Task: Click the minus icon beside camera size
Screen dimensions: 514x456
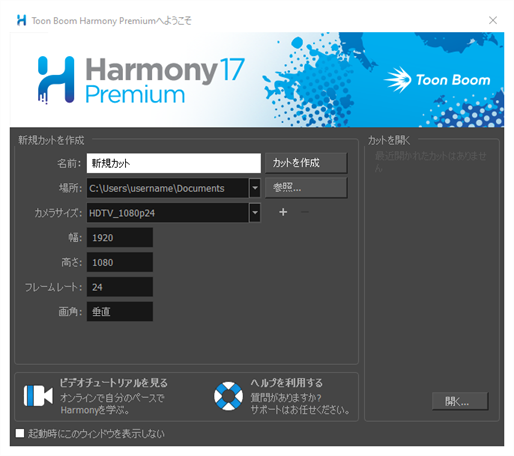Action: click(x=305, y=212)
